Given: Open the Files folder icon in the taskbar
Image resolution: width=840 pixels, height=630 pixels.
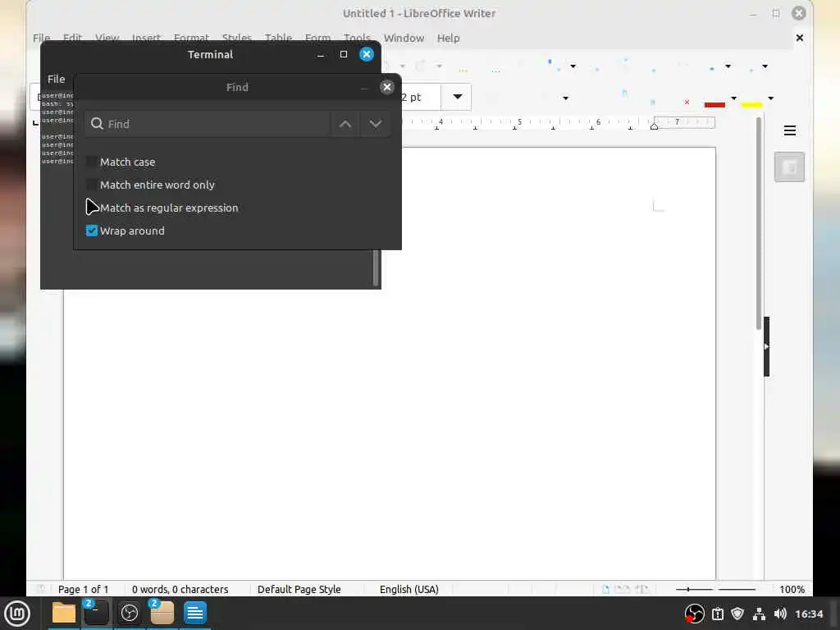Looking at the screenshot, I should coord(64,613).
